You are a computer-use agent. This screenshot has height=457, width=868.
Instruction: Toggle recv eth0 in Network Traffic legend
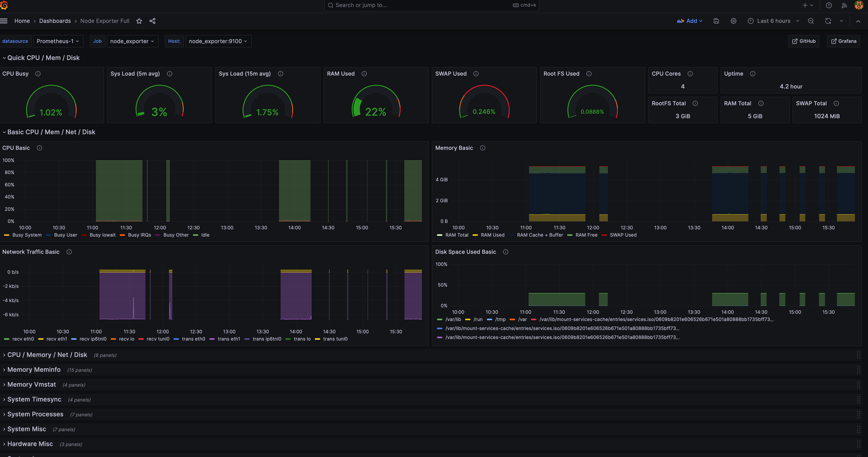(23, 339)
